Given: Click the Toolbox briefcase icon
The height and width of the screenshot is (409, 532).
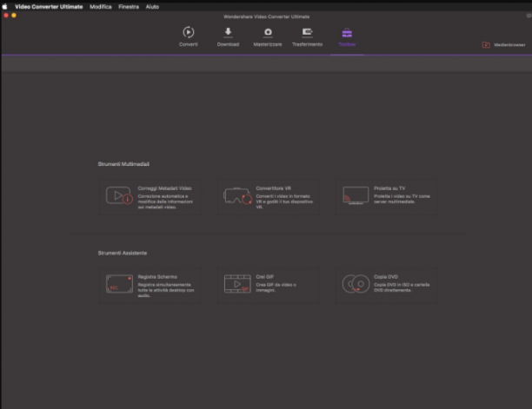Looking at the screenshot, I should tap(347, 33).
